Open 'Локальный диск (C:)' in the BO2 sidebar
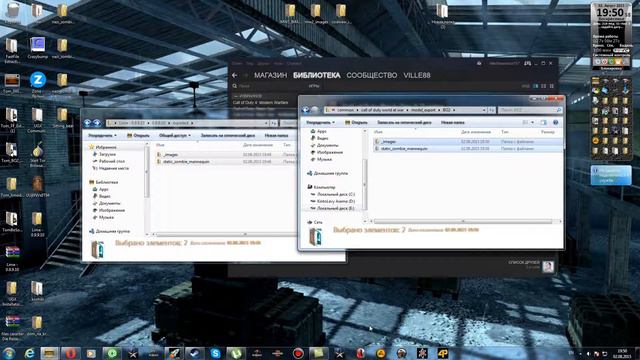The width and height of the screenshot is (640, 360). pos(336,194)
